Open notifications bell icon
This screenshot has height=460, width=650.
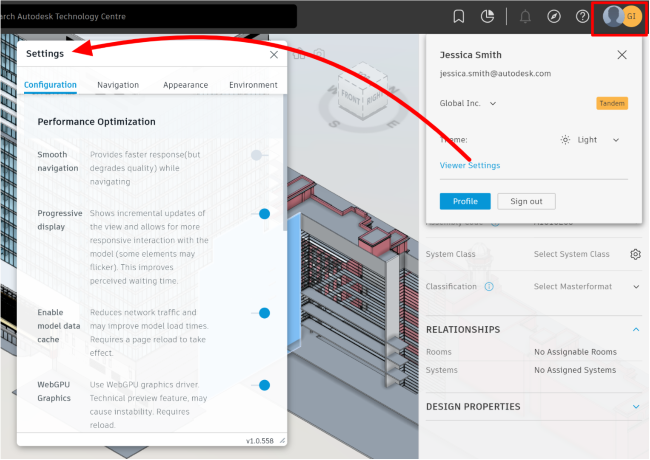pyautogui.click(x=525, y=17)
